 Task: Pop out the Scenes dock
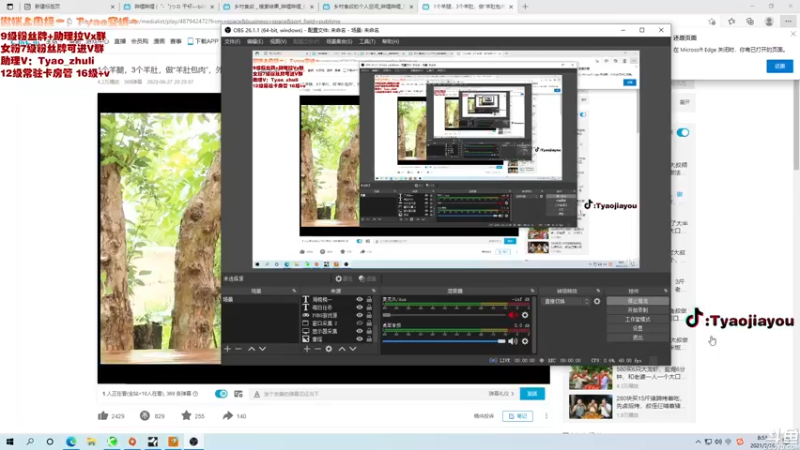294,291
